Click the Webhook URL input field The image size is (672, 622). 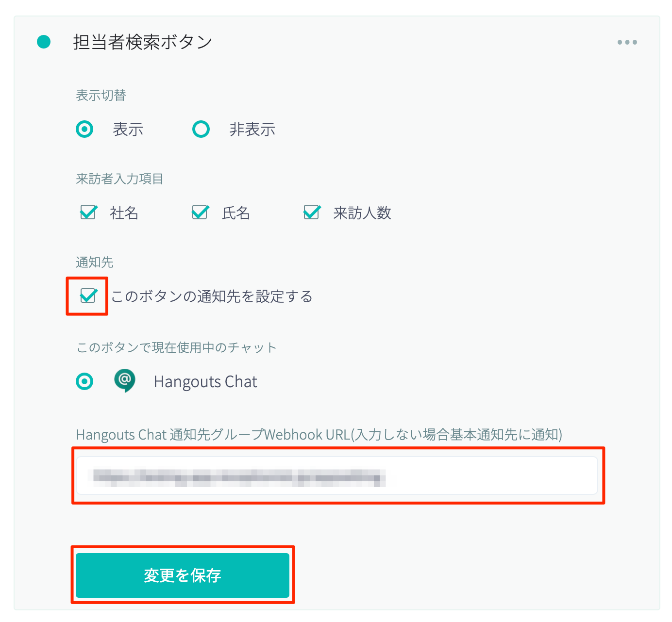click(x=337, y=475)
